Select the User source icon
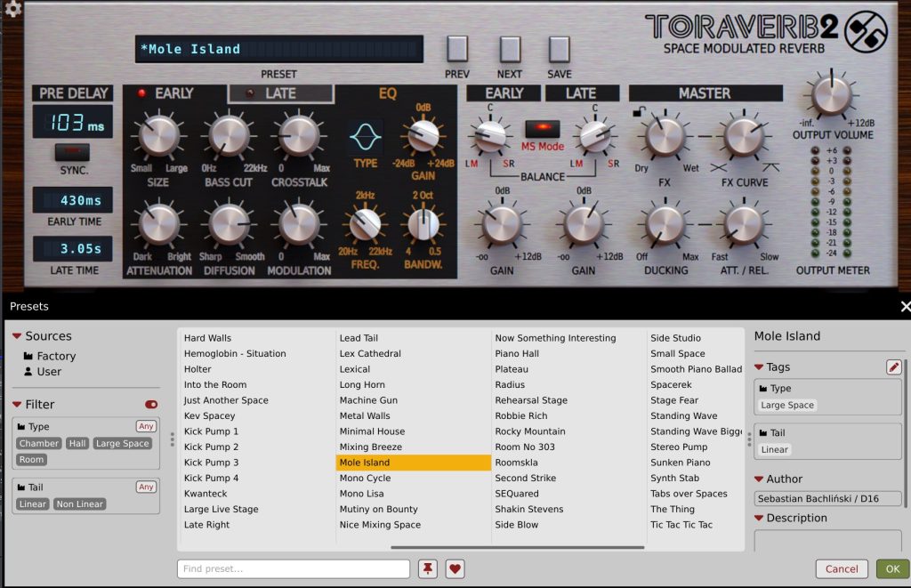The image size is (911, 588). click(x=28, y=372)
